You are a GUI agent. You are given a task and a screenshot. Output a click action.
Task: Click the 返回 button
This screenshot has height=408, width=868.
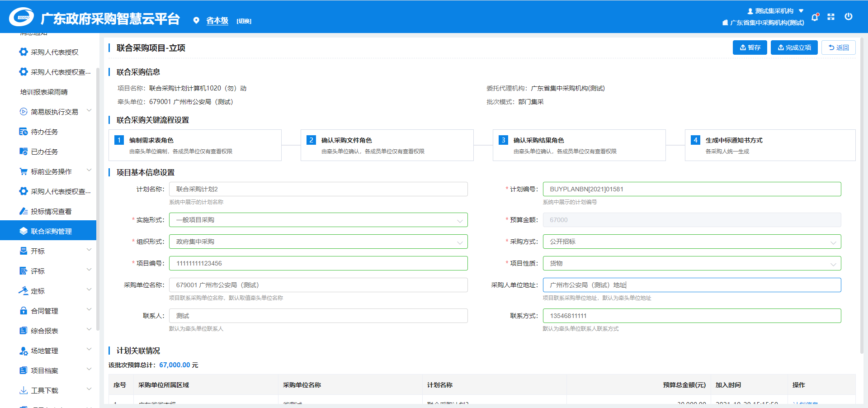[x=838, y=47]
